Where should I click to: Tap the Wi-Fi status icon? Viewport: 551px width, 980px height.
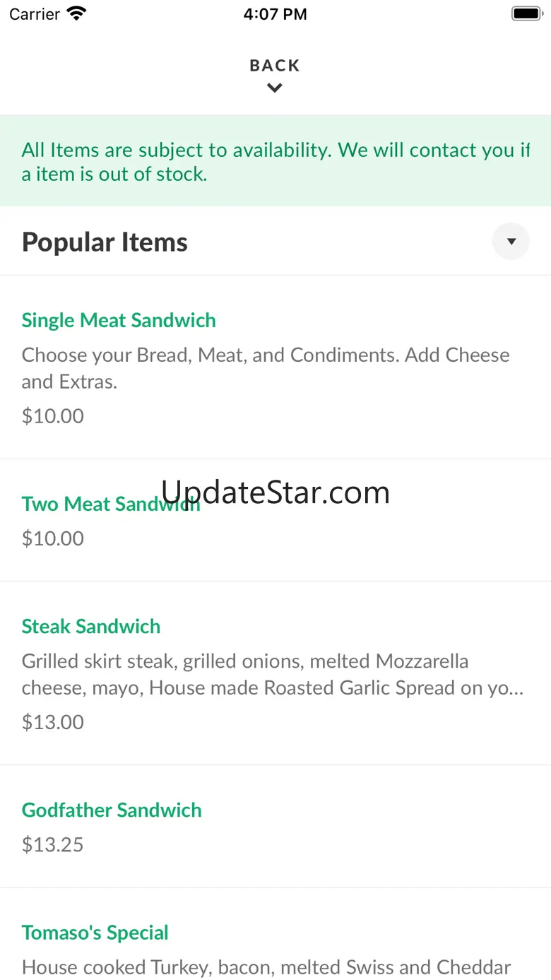(76, 13)
